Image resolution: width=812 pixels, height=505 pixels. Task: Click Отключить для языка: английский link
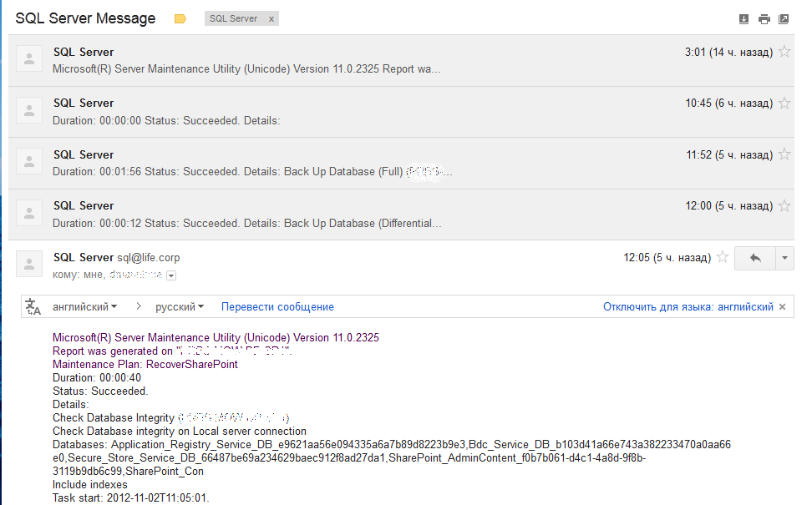coord(688,307)
